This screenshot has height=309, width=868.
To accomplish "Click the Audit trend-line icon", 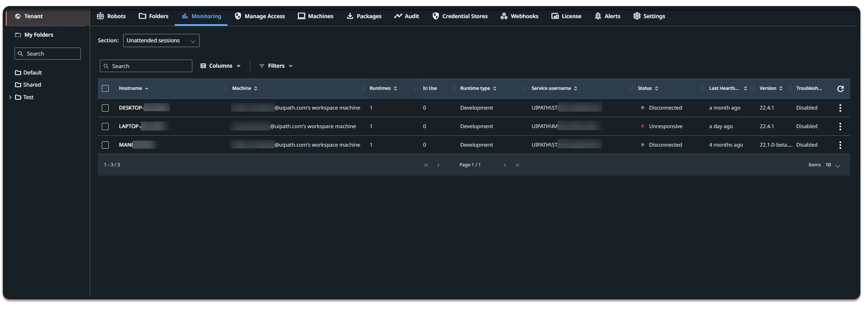I will pyautogui.click(x=398, y=16).
